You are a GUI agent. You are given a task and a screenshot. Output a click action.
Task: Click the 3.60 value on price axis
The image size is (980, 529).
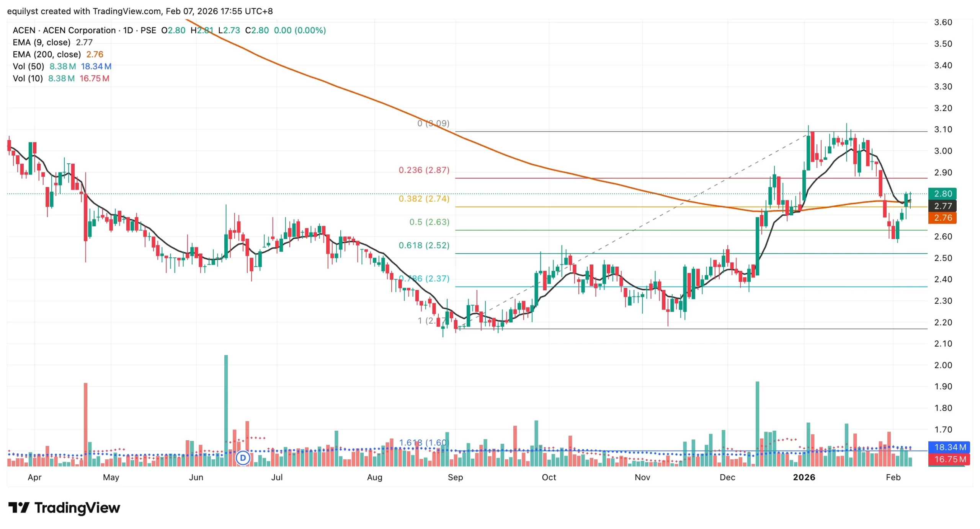(x=943, y=22)
